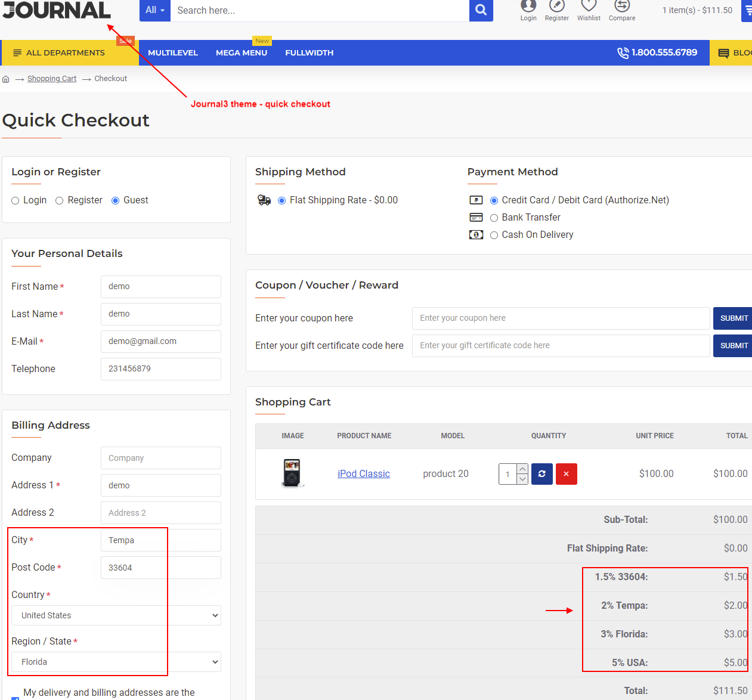Increase iPod Classic quantity with up arrow

point(522,469)
